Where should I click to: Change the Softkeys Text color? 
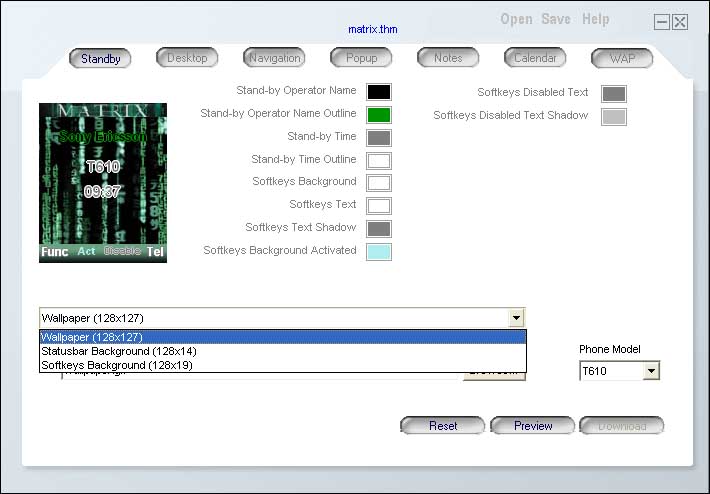(x=379, y=206)
